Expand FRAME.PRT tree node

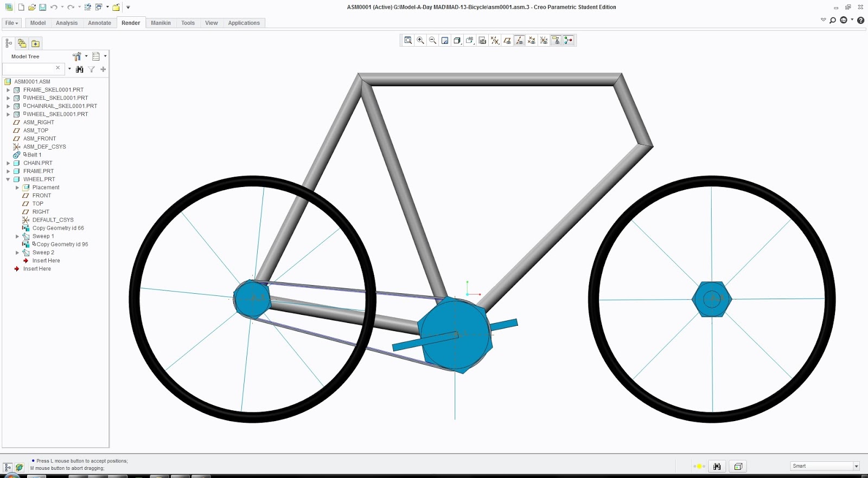tap(8, 171)
